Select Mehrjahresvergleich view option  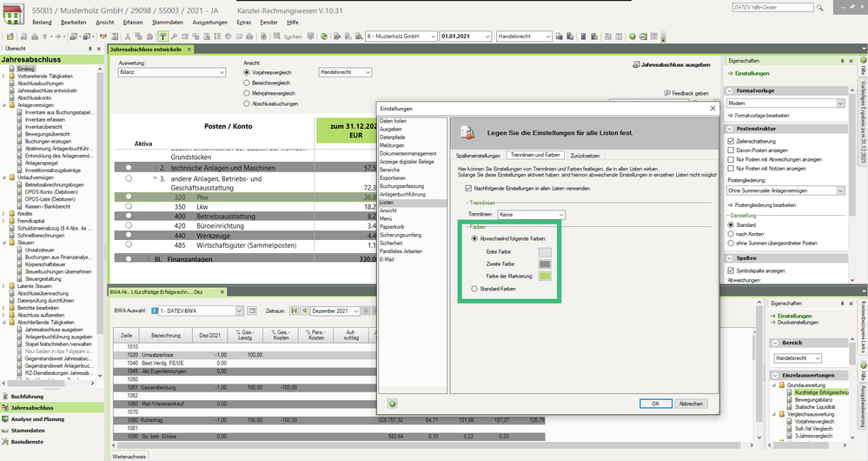247,94
